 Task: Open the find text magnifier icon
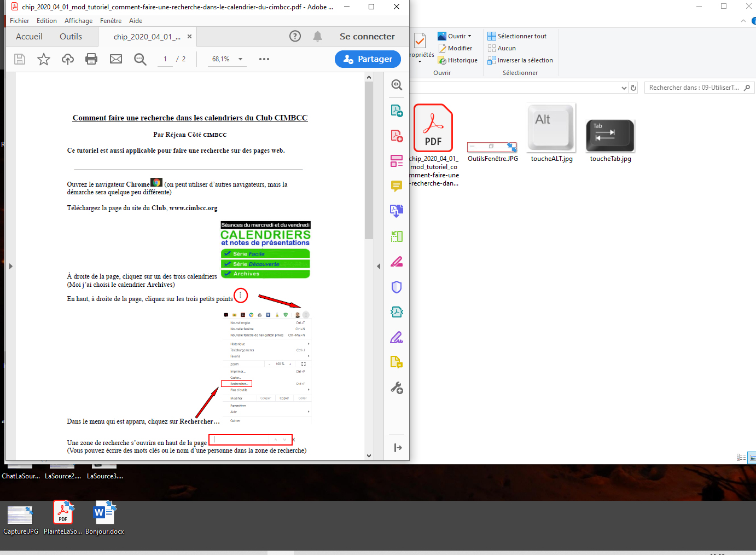140,59
